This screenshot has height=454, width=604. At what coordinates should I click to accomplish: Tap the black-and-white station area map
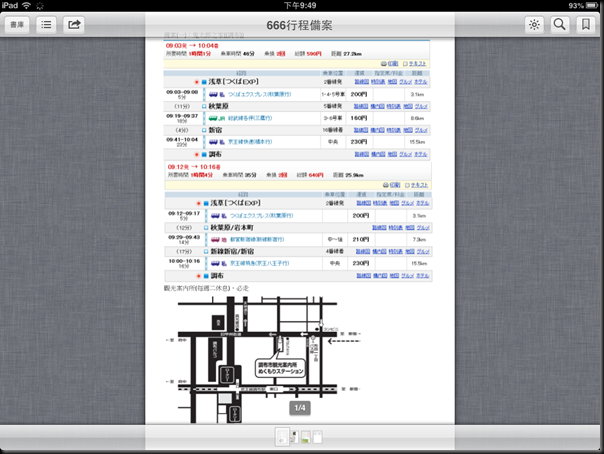(263, 359)
